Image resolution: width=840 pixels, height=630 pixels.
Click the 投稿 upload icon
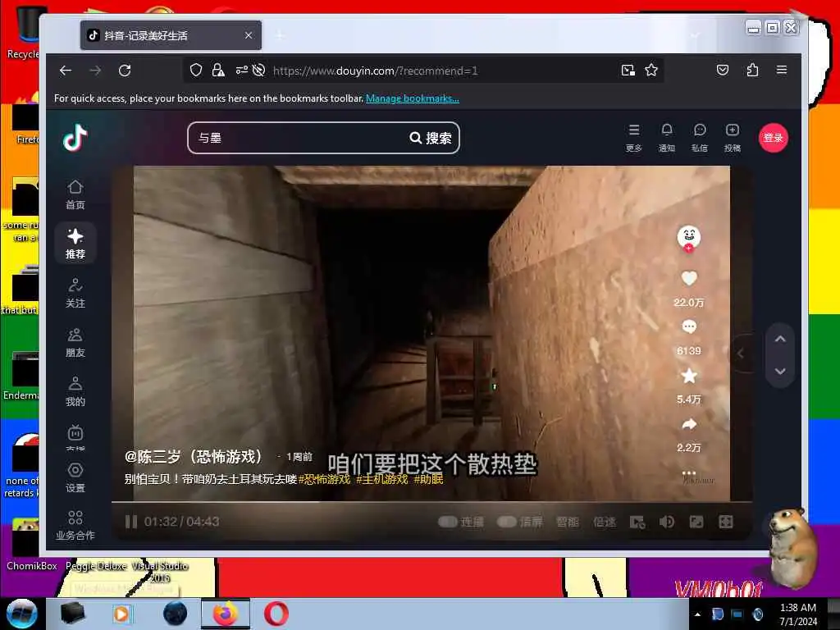click(733, 138)
